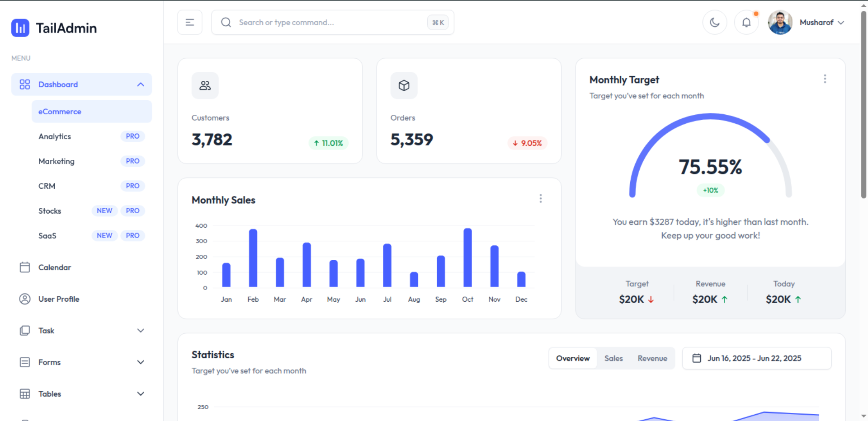This screenshot has width=868, height=421.
Task: Collapse the Dashboard menu section
Action: tap(141, 84)
